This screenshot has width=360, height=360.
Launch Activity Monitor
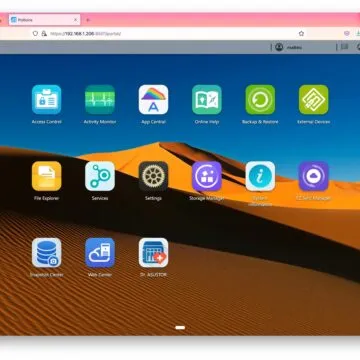tap(100, 100)
